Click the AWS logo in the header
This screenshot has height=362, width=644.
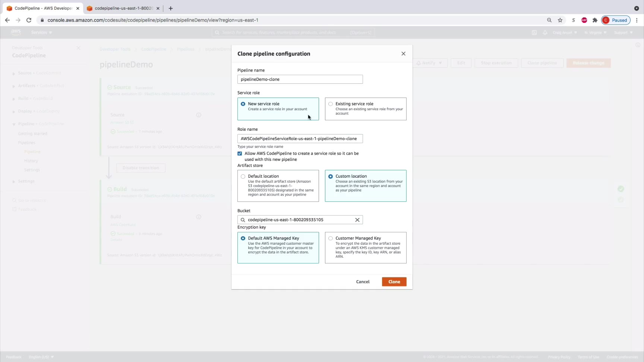pos(16,32)
